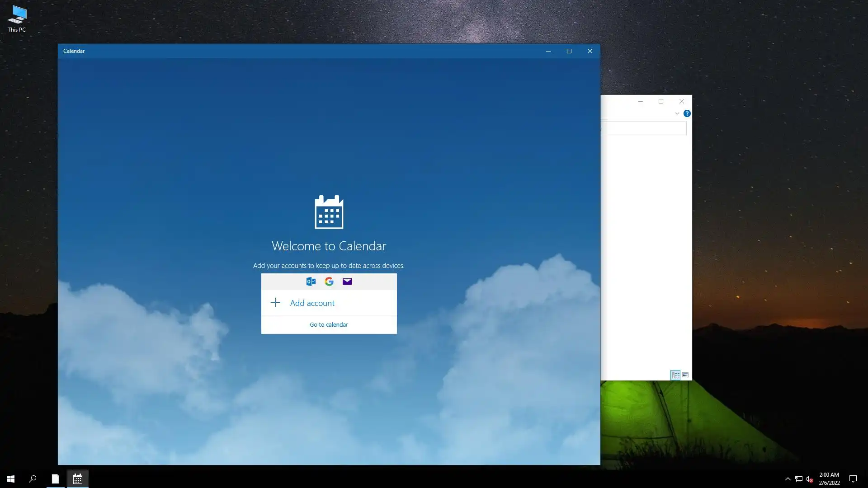Image resolution: width=868 pixels, height=488 pixels.
Task: Click the Explorer search input field
Action: click(644, 128)
